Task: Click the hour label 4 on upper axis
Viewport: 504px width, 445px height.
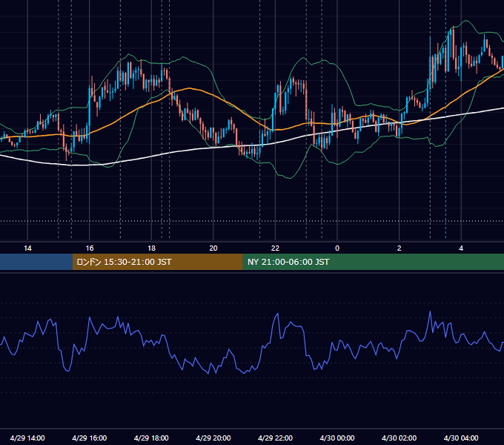Action: point(461,248)
